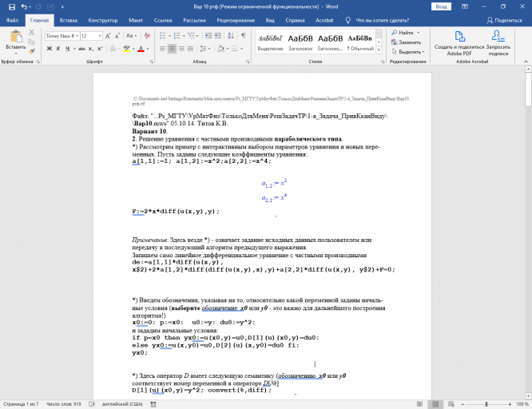Click the Что вы хотите сделать search field
This screenshot has width=532, height=409.
[x=382, y=20]
